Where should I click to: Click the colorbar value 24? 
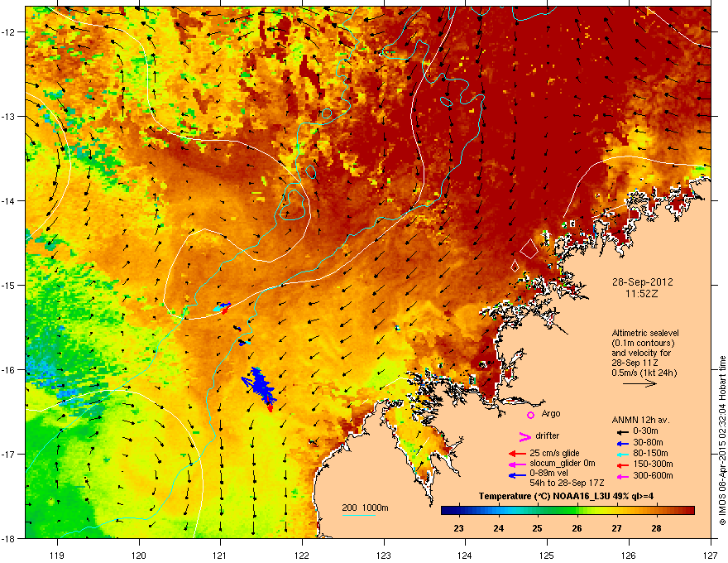tap(499, 528)
